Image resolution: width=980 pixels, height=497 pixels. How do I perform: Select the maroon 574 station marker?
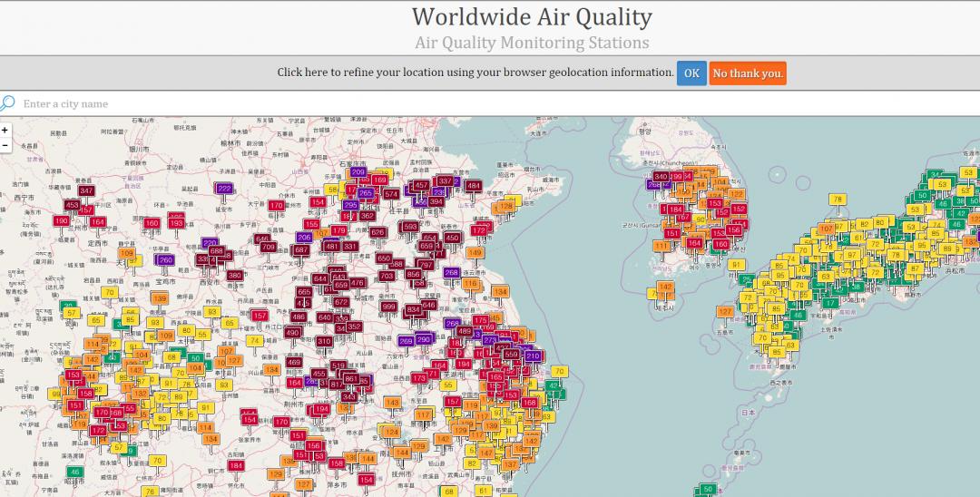tap(391, 193)
